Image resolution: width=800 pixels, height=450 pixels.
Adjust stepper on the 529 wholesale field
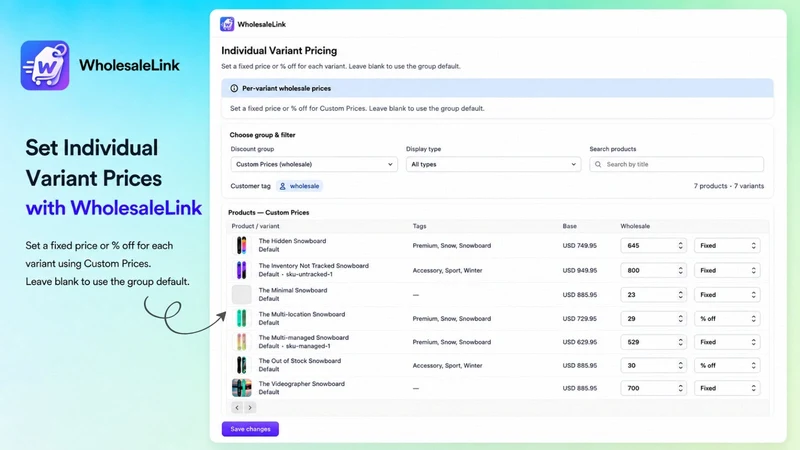(680, 342)
